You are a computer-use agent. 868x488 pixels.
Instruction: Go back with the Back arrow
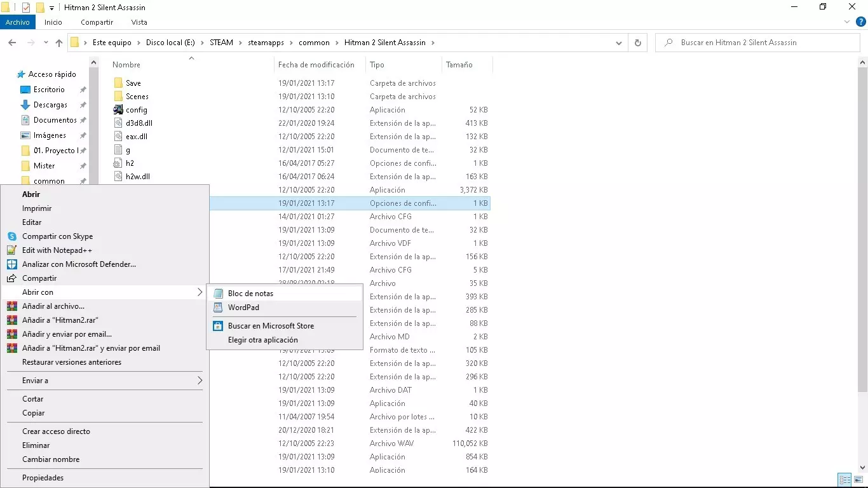coord(11,43)
